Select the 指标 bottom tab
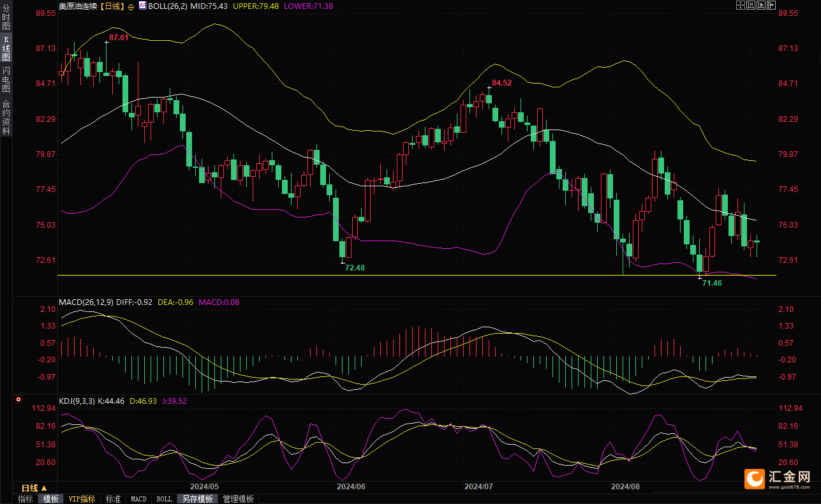 [x=26, y=499]
